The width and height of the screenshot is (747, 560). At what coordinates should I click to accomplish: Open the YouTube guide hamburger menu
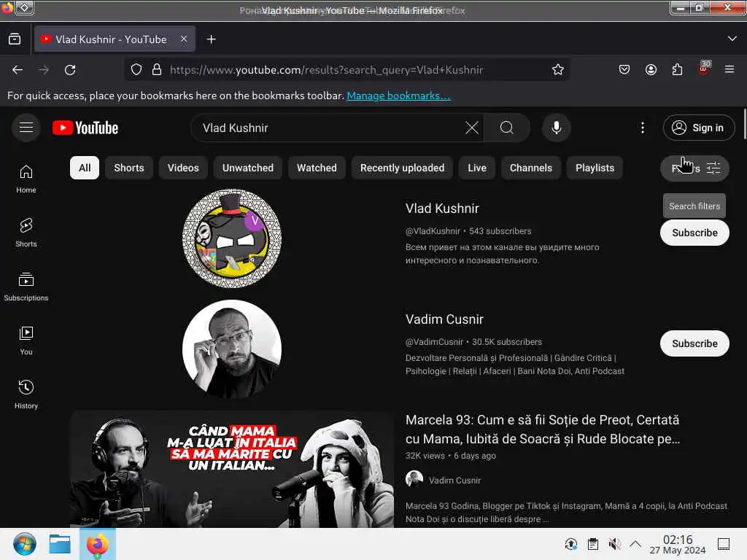26,128
